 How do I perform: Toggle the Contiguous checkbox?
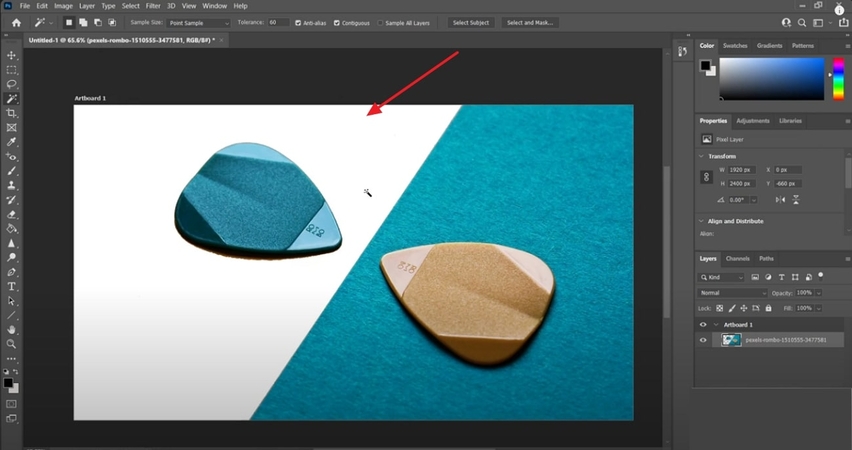[x=337, y=22]
